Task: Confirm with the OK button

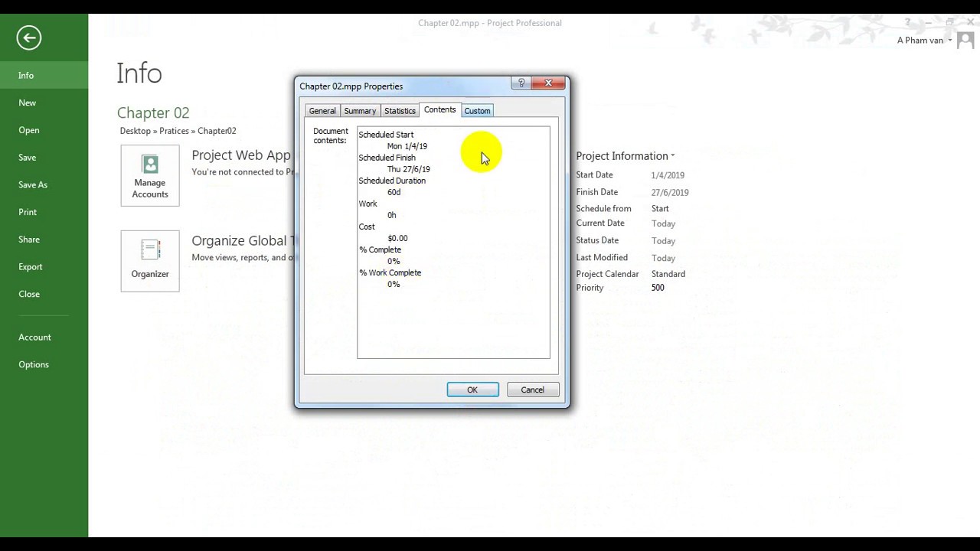Action: [x=472, y=390]
